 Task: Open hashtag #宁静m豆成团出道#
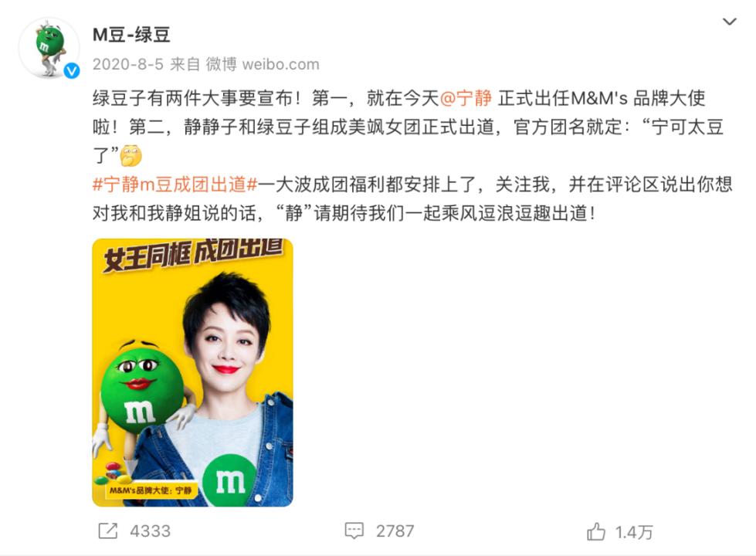[x=175, y=185]
